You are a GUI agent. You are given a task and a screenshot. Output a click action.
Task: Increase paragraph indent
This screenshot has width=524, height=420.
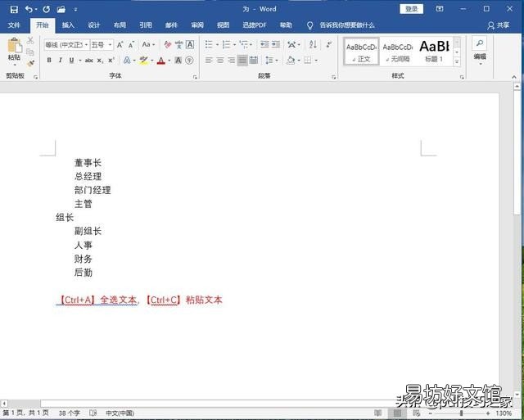[276, 44]
